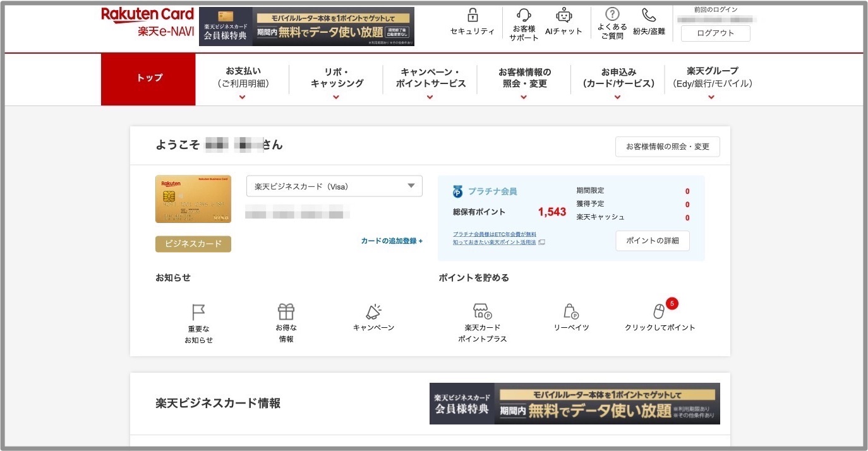Open Click for Points mouse icon
This screenshot has width=868, height=451.
(x=660, y=311)
